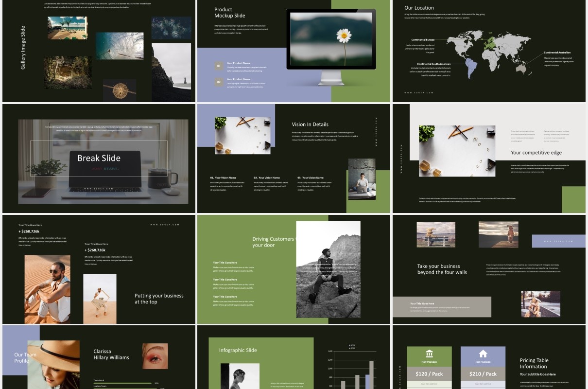
Task: Click the monitor mockup showing a daisy
Action: coord(331,47)
